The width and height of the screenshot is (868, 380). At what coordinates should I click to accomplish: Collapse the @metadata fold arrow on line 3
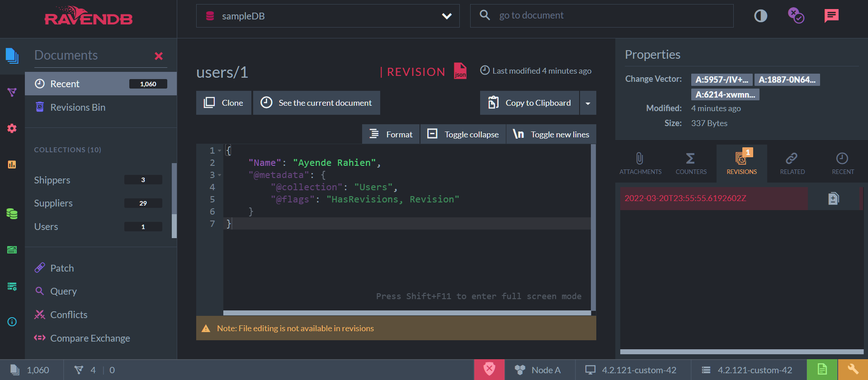coord(220,175)
